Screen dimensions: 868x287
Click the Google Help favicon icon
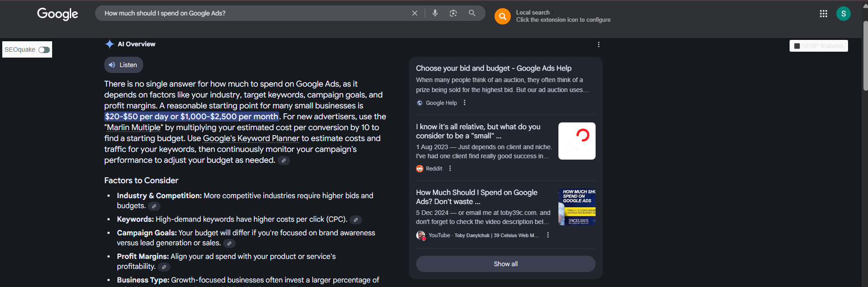pyautogui.click(x=420, y=103)
